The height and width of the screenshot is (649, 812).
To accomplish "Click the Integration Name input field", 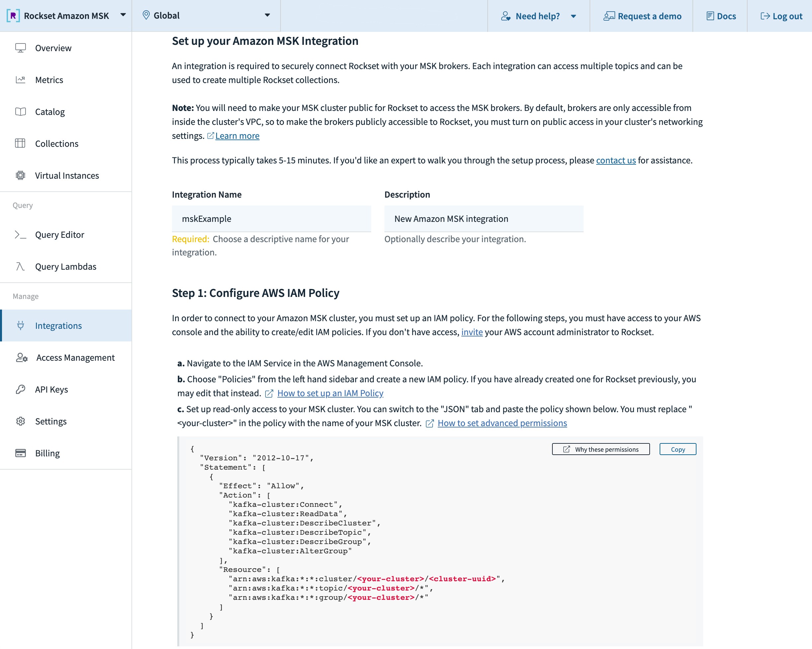I will click(x=271, y=219).
